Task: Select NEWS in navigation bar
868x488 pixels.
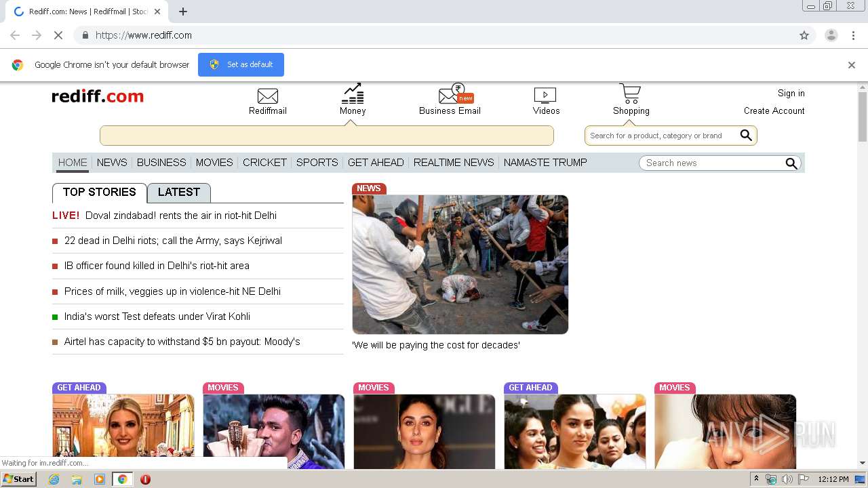Action: (x=112, y=163)
